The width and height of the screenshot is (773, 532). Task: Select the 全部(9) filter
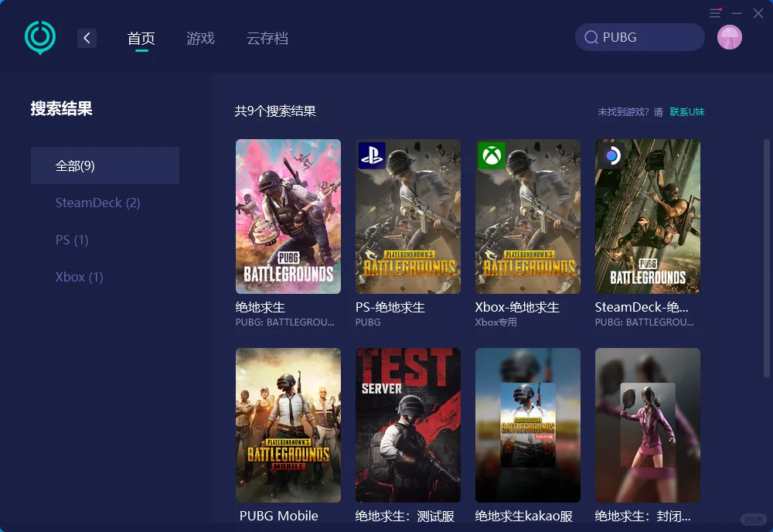[x=105, y=165]
